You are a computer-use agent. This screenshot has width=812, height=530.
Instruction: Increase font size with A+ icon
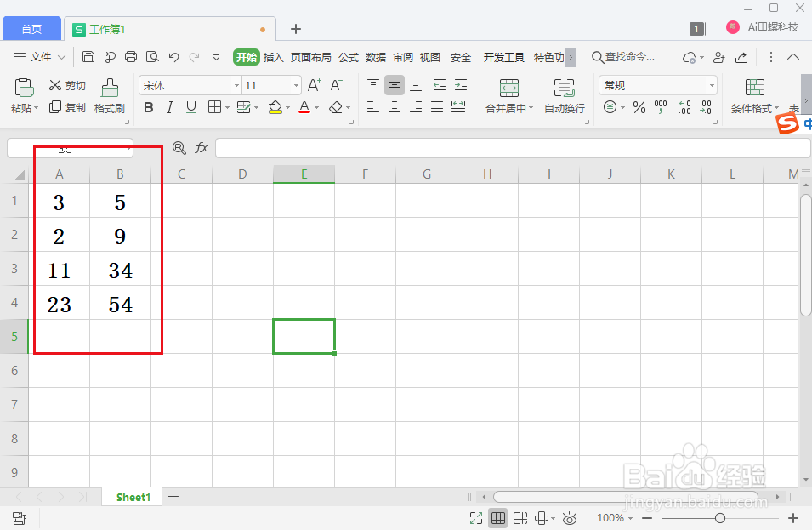[x=315, y=85]
